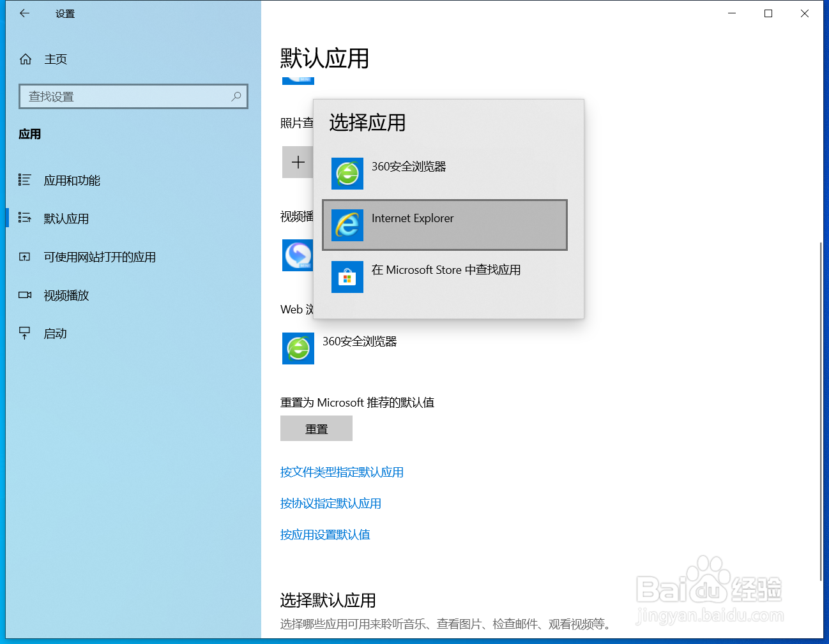Click the Microsoft Store icon in the popup
This screenshot has width=829, height=644.
click(347, 277)
